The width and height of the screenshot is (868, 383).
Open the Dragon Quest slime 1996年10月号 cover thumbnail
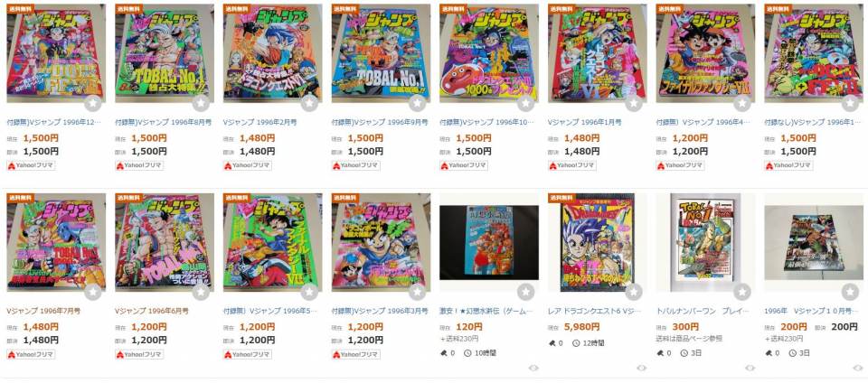pyautogui.click(x=489, y=53)
